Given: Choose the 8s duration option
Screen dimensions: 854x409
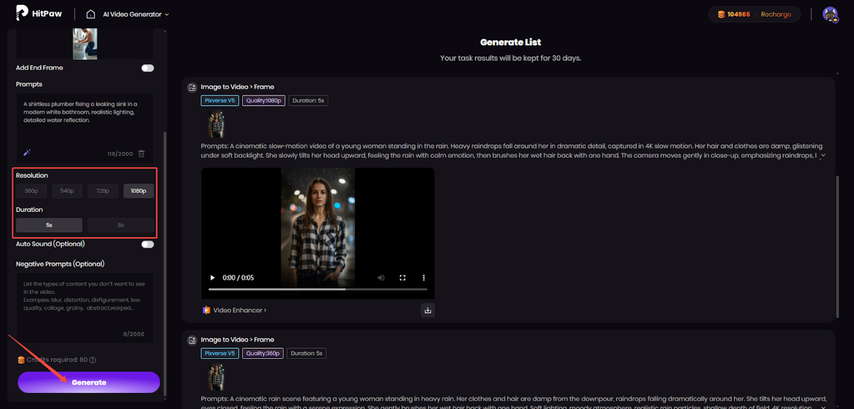Looking at the screenshot, I should 120,225.
